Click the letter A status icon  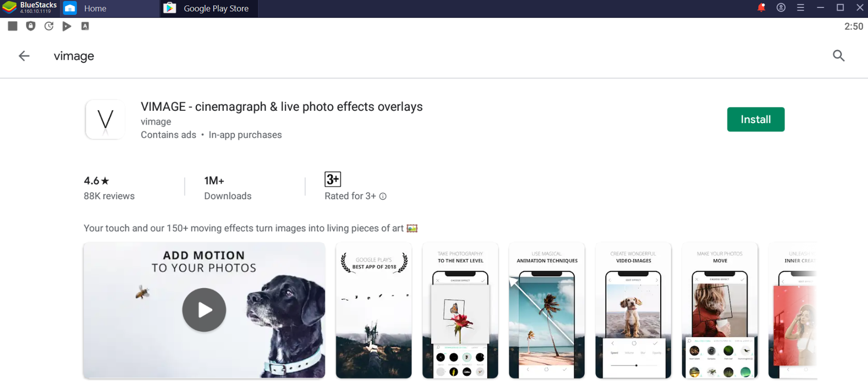(85, 26)
